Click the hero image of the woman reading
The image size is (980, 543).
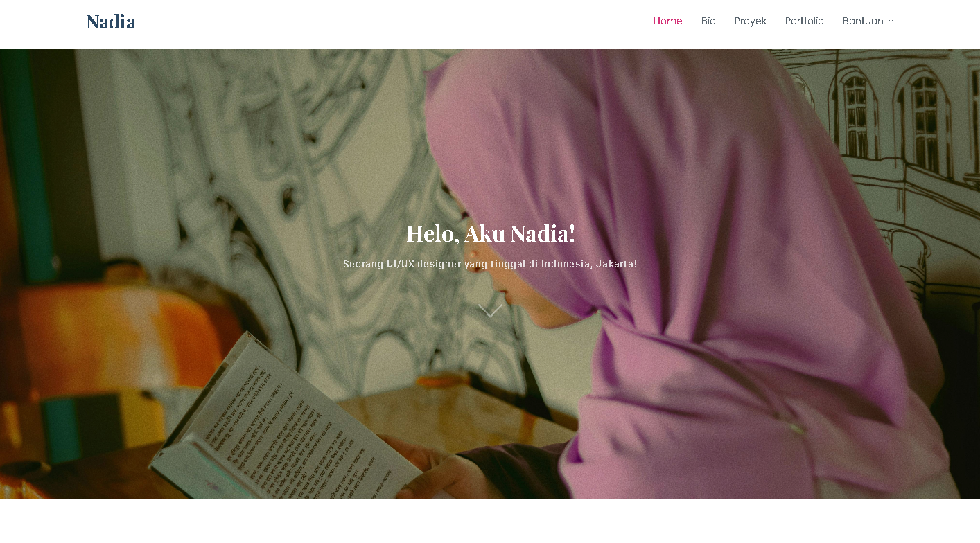(x=490, y=274)
